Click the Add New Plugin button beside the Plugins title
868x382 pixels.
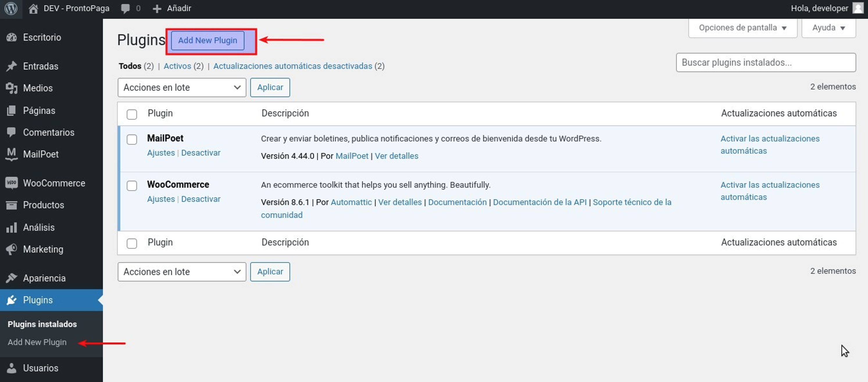[x=208, y=40]
